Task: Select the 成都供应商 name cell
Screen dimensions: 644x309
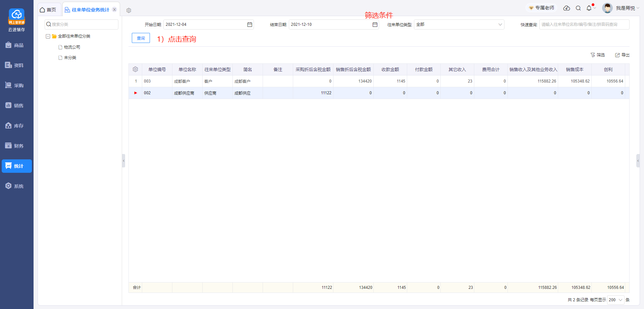Action: click(187, 93)
